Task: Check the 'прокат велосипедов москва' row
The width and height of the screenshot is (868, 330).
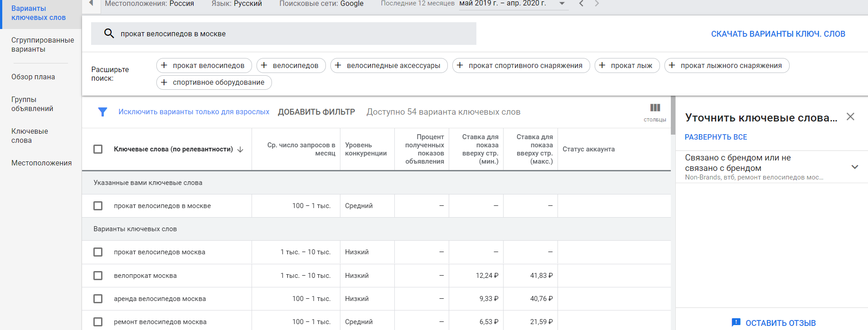Action: click(98, 252)
